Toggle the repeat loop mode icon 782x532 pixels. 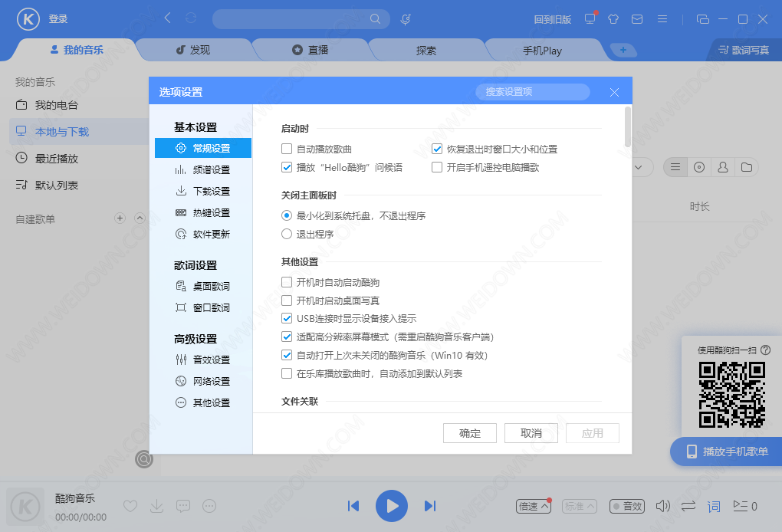tap(688, 506)
